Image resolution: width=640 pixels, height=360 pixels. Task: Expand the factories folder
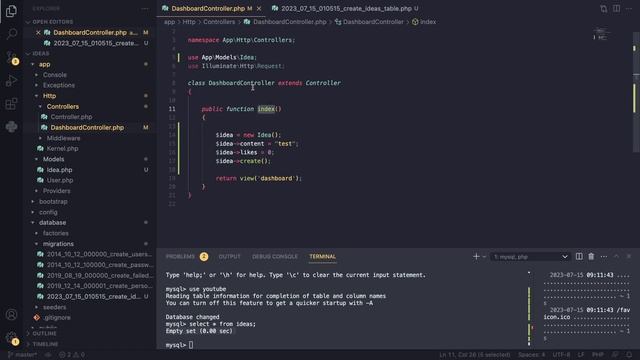pyautogui.click(x=56, y=233)
